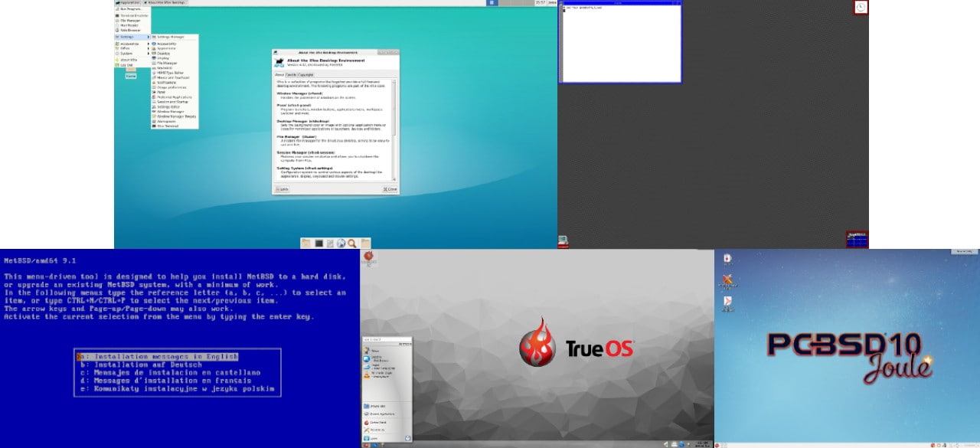Click the VLC cone icon in TrueOS menu
This screenshot has width=980, height=448.
pyautogui.click(x=367, y=376)
